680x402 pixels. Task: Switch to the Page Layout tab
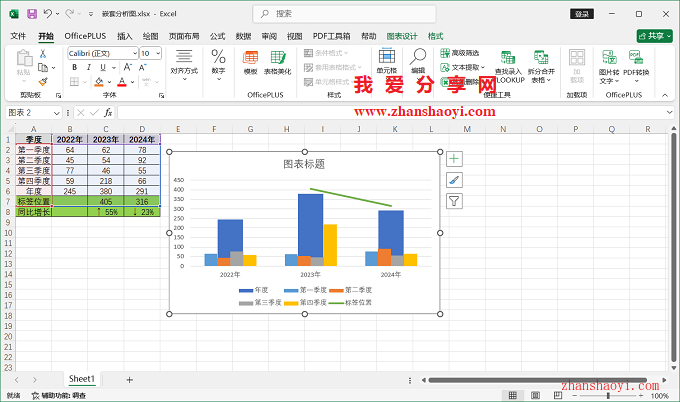tap(184, 36)
